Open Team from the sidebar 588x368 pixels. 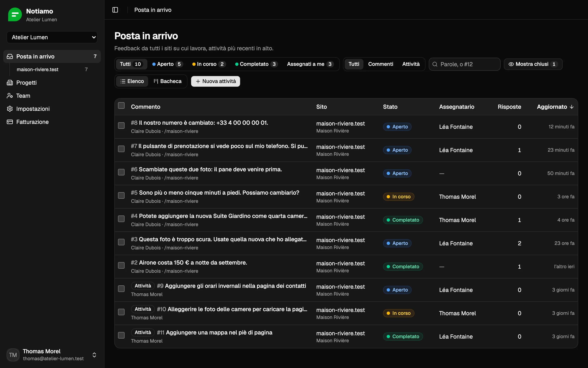point(52,96)
